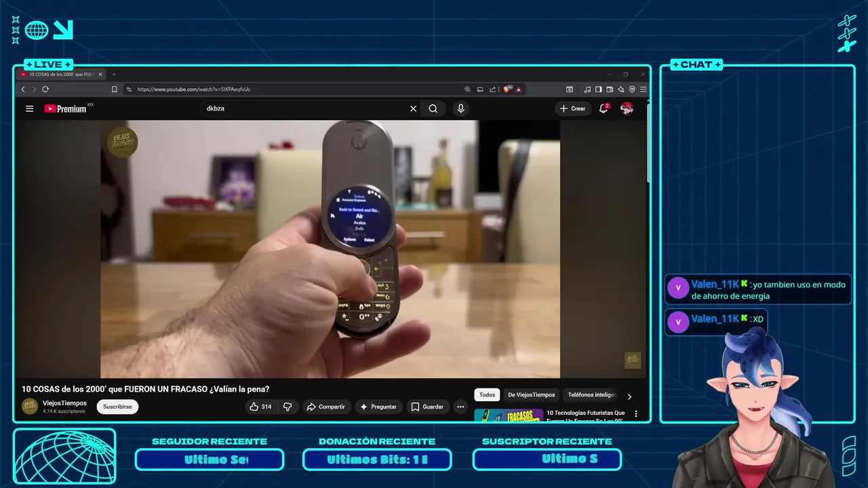This screenshot has width=868, height=488.
Task: Open a new browser tab
Action: 114,75
